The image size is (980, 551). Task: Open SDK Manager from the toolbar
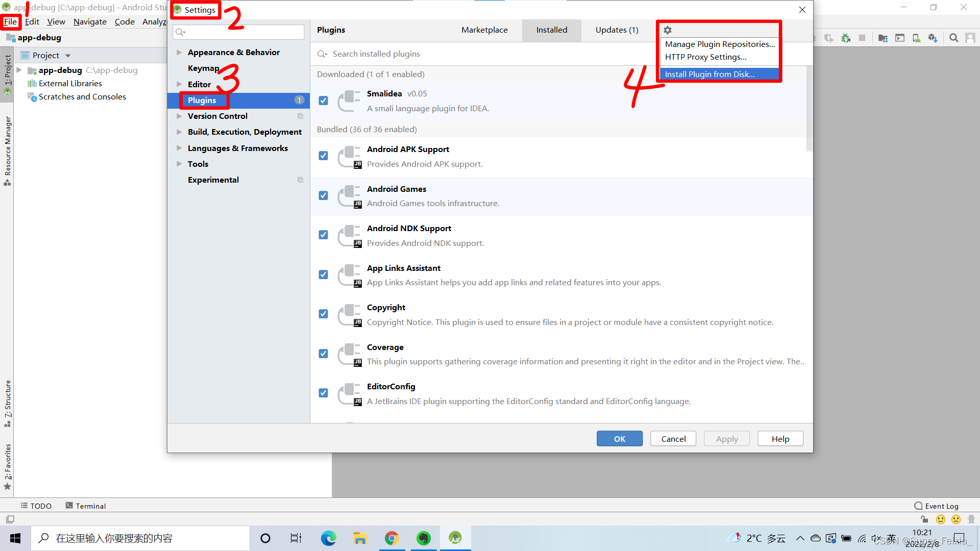click(x=933, y=38)
